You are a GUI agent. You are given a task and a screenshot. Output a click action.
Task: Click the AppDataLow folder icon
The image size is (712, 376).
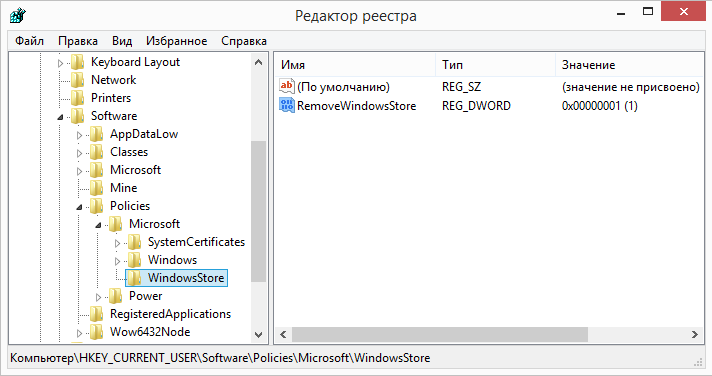click(97, 134)
